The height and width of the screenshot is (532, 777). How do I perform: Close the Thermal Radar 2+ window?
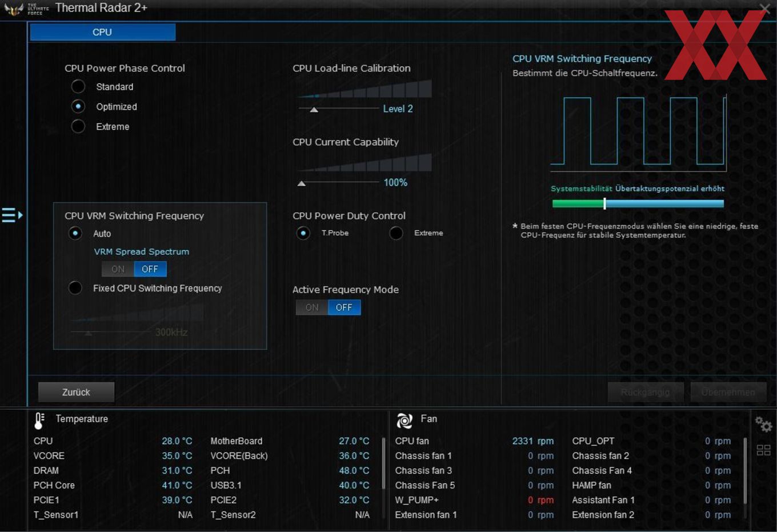[x=764, y=8]
